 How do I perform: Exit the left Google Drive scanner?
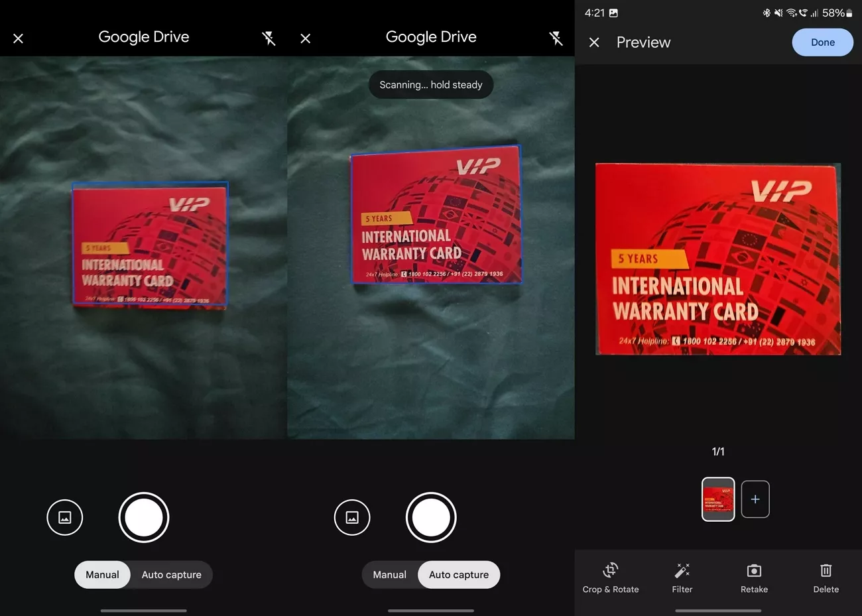click(x=18, y=38)
